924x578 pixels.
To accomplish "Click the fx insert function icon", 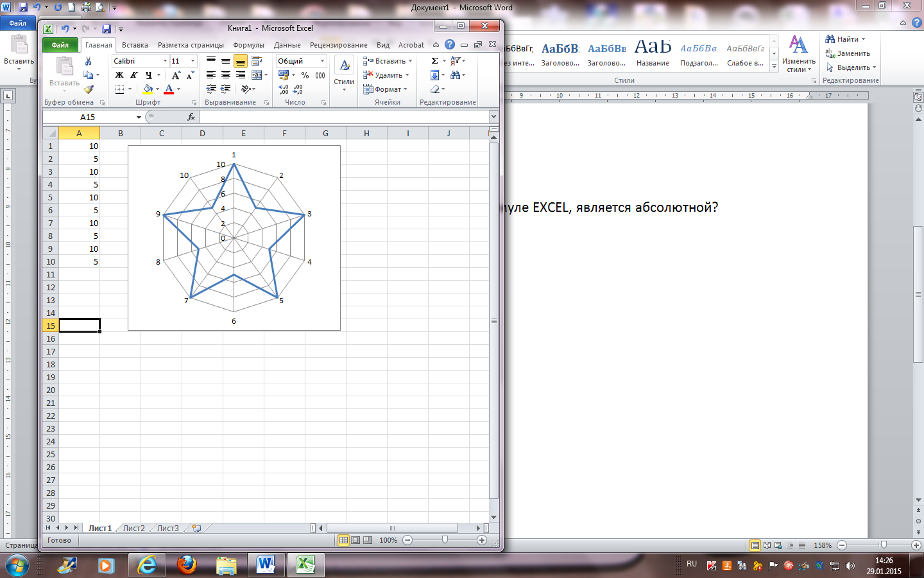I will [191, 117].
